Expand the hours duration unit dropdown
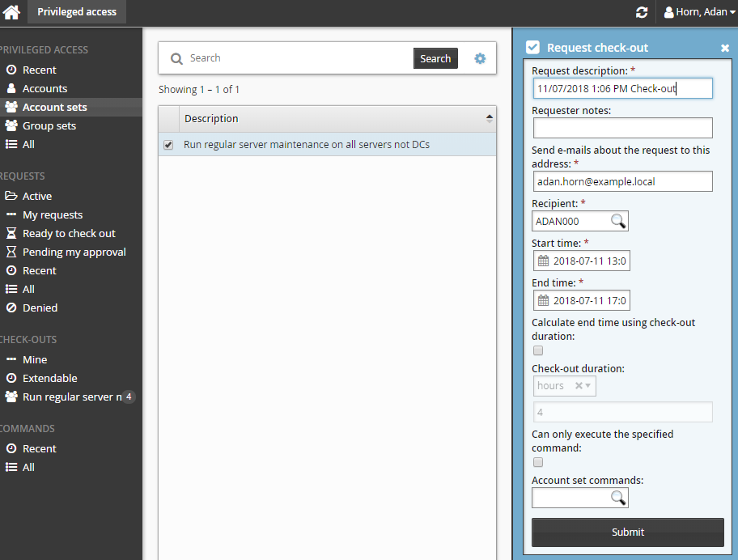 [587, 386]
